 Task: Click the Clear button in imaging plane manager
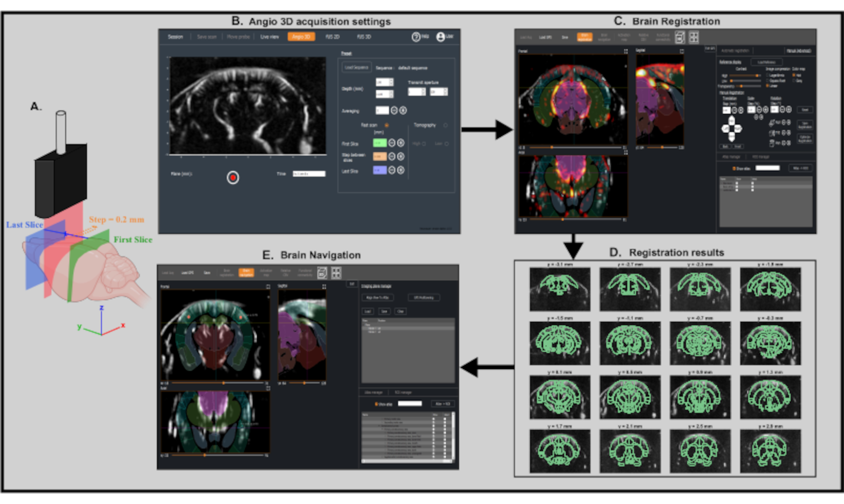[400, 311]
